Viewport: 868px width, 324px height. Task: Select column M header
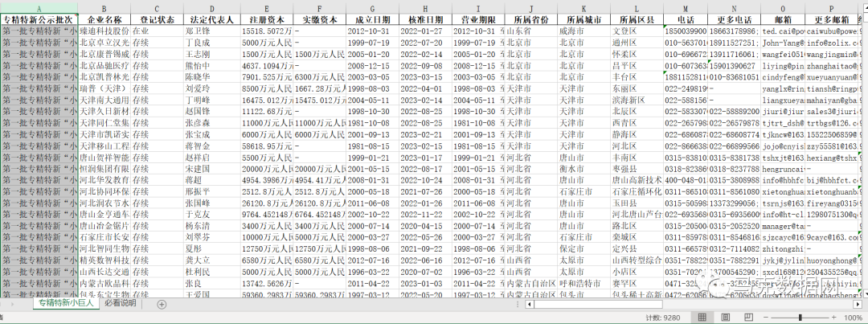(x=686, y=8)
